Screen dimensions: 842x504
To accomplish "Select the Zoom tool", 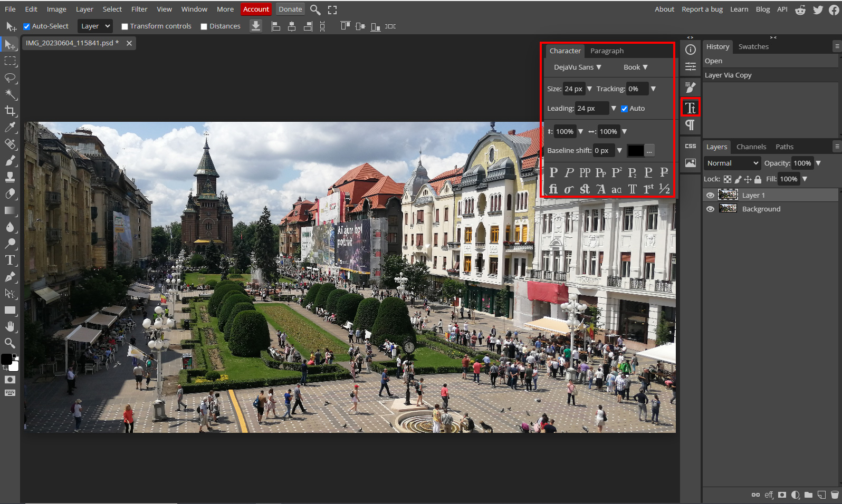I will (x=10, y=343).
